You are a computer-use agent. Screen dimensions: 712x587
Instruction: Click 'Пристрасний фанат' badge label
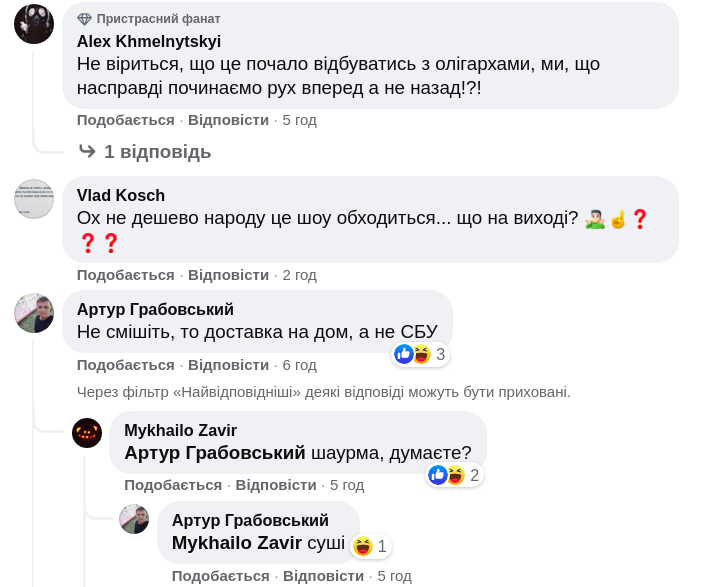tap(159, 19)
